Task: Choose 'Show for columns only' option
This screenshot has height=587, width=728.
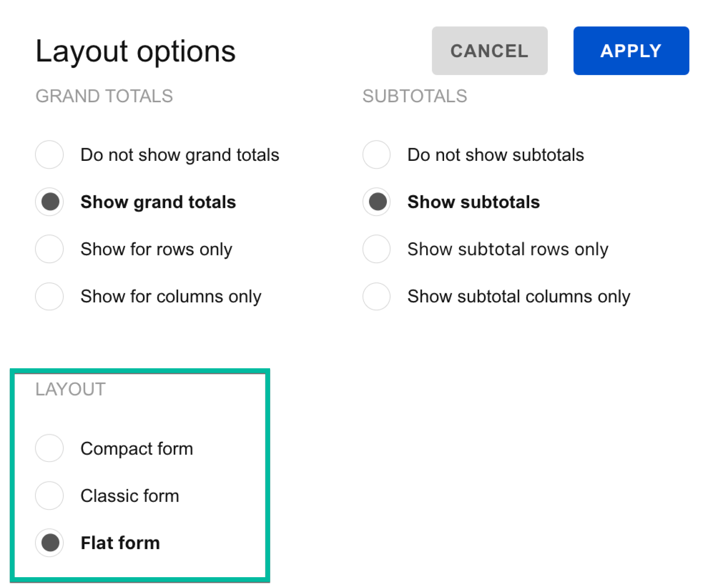Action: 50,296
